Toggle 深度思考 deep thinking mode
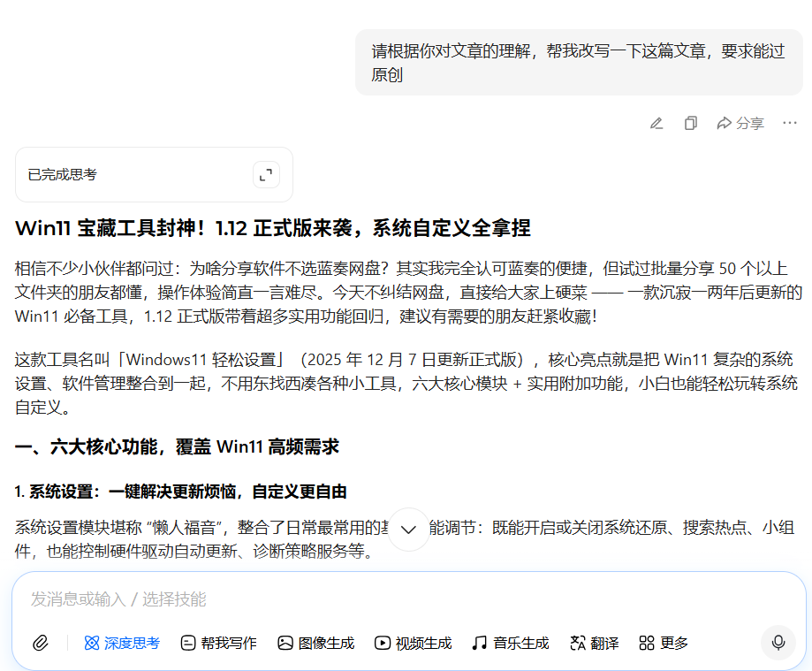Screen dimensions: 812x671 pos(122,643)
